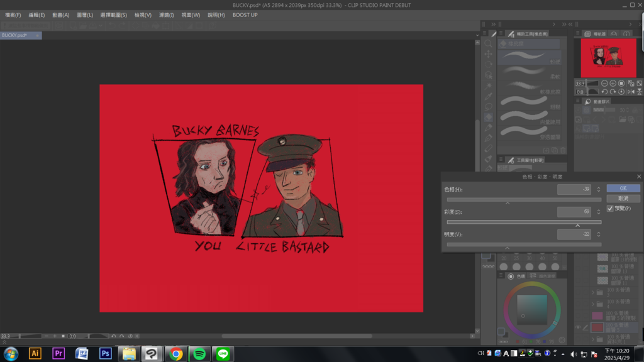Open 選擇範圍(S) selection menu
Screen dimensions: 644x362
coord(113,15)
